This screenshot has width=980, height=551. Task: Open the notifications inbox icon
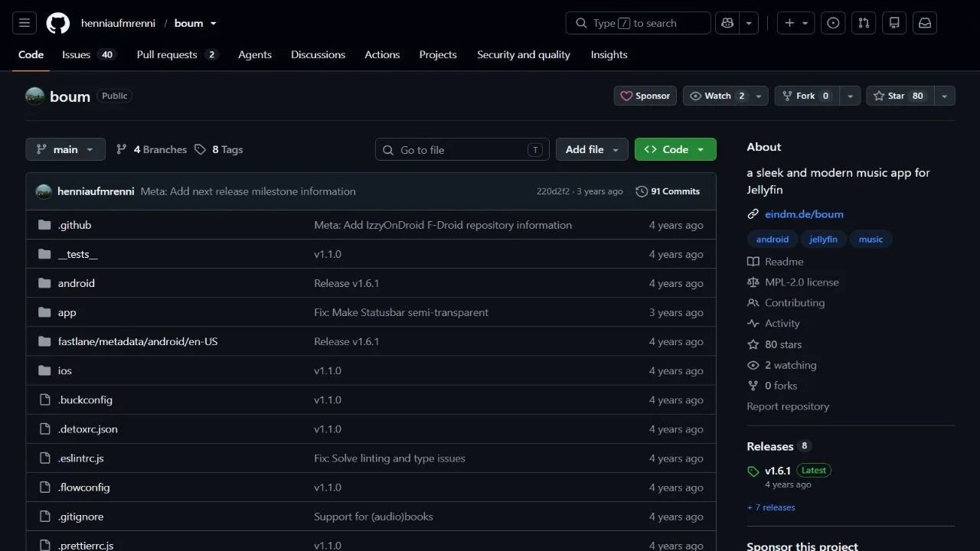click(925, 23)
